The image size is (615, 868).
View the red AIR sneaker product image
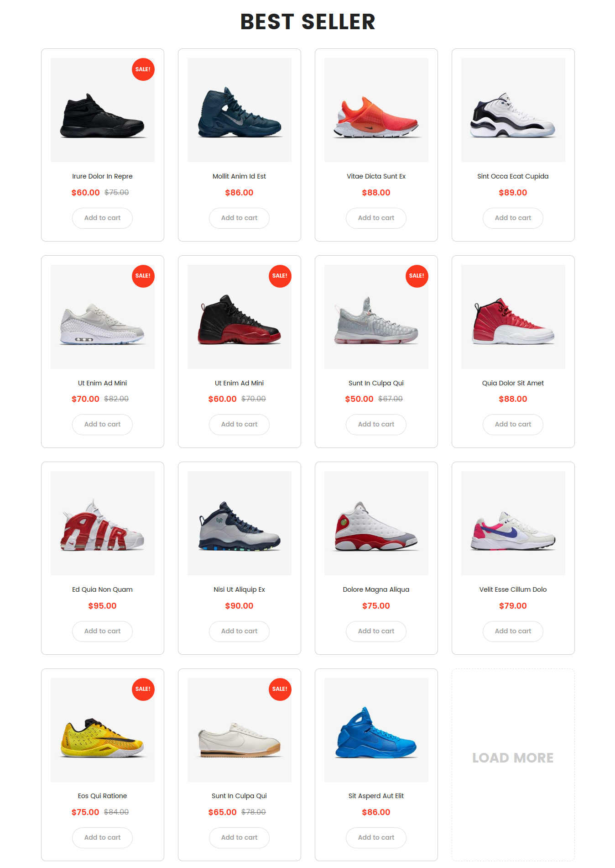103,523
